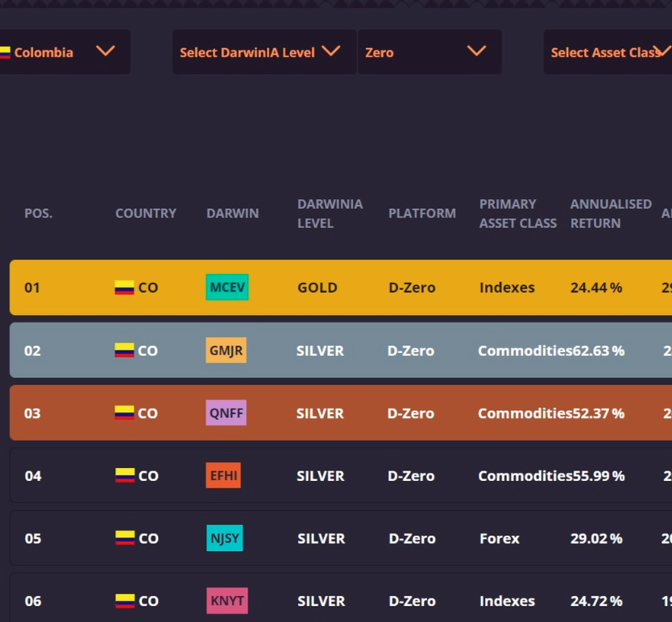Open the Zero platform dropdown

coord(429,52)
